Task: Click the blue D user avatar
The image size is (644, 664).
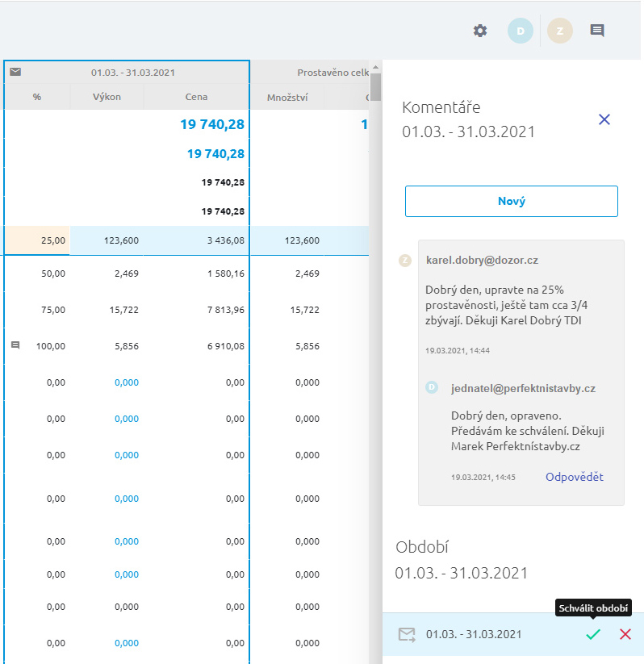Action: (521, 31)
